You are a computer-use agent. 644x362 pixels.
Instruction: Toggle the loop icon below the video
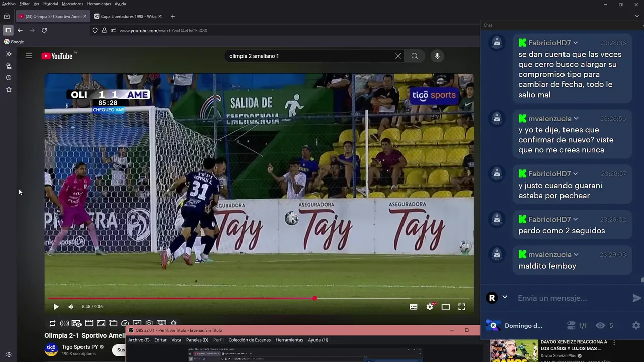[x=52, y=323]
